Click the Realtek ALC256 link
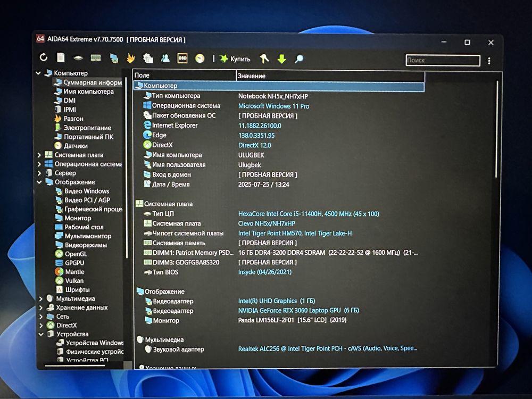This screenshot has height=399, width=532. (328, 348)
